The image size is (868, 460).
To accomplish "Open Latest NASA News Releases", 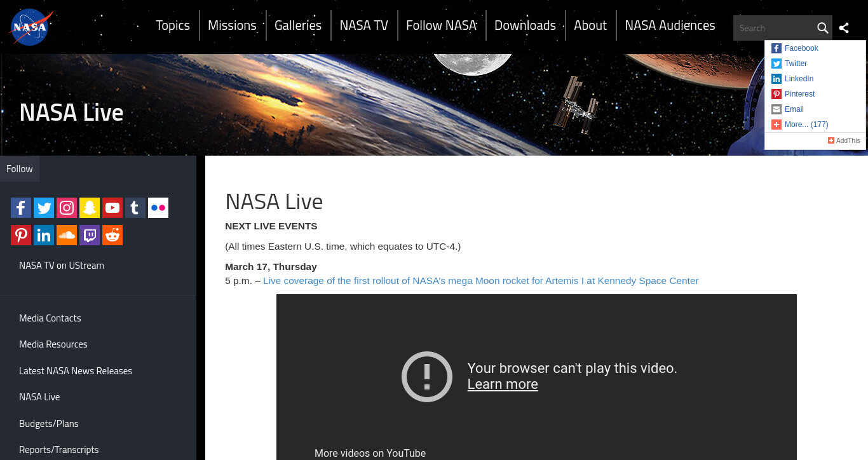I will [x=76, y=371].
